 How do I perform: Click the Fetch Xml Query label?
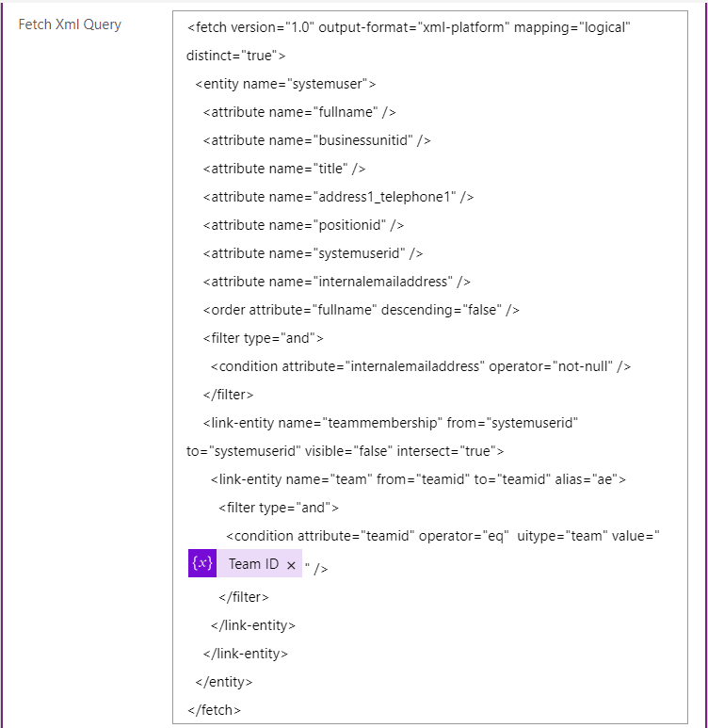(x=70, y=24)
